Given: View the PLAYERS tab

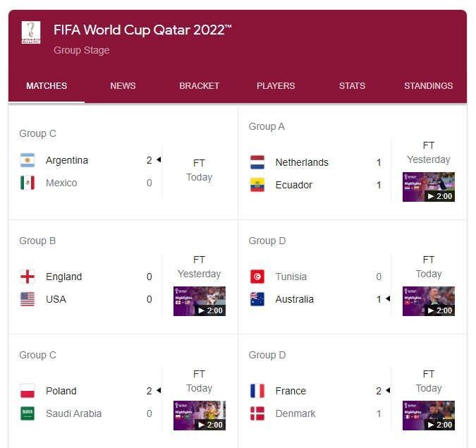Looking at the screenshot, I should coord(276,86).
